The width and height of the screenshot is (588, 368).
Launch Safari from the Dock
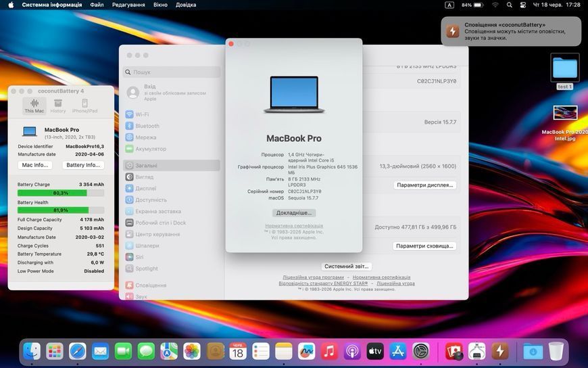(x=78, y=352)
